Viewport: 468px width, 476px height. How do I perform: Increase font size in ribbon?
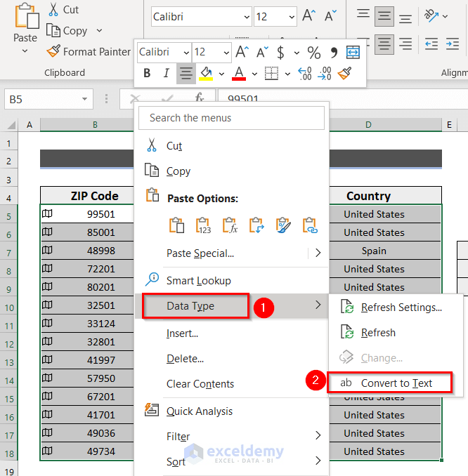[x=309, y=15]
